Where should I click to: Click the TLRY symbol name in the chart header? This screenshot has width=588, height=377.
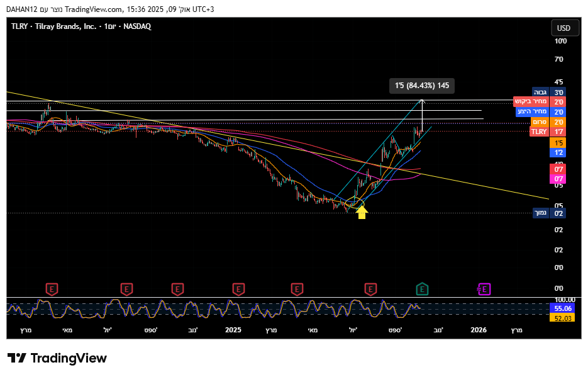point(19,26)
